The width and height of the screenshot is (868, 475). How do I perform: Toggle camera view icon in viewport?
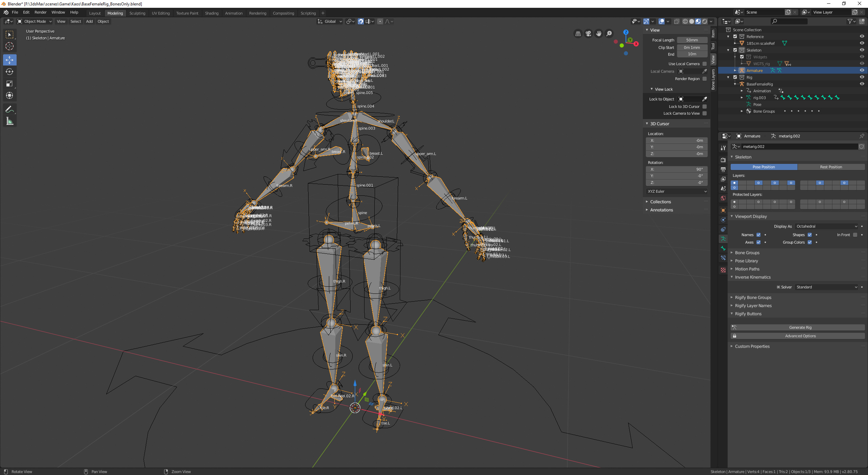tap(588, 33)
